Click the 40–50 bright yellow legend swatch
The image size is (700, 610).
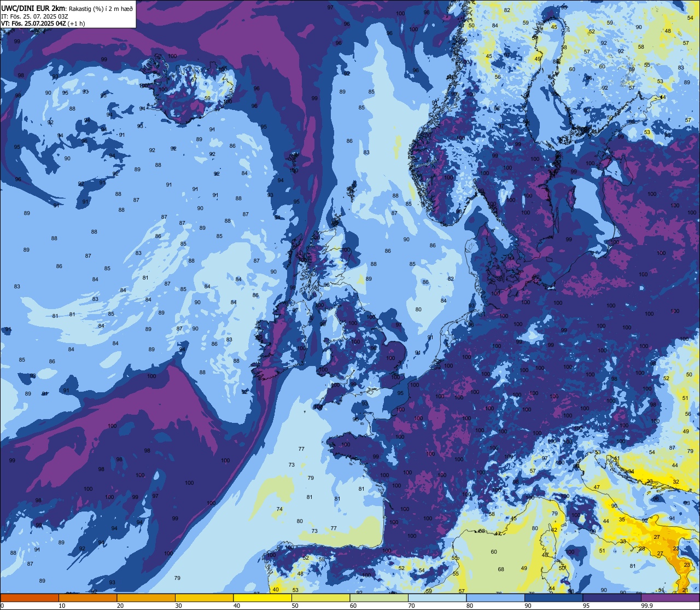(262, 597)
